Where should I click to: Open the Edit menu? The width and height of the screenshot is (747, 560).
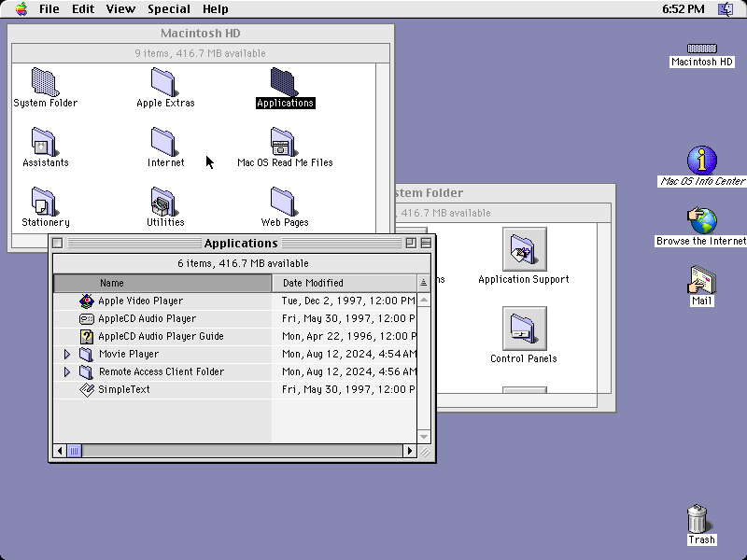[x=83, y=9]
